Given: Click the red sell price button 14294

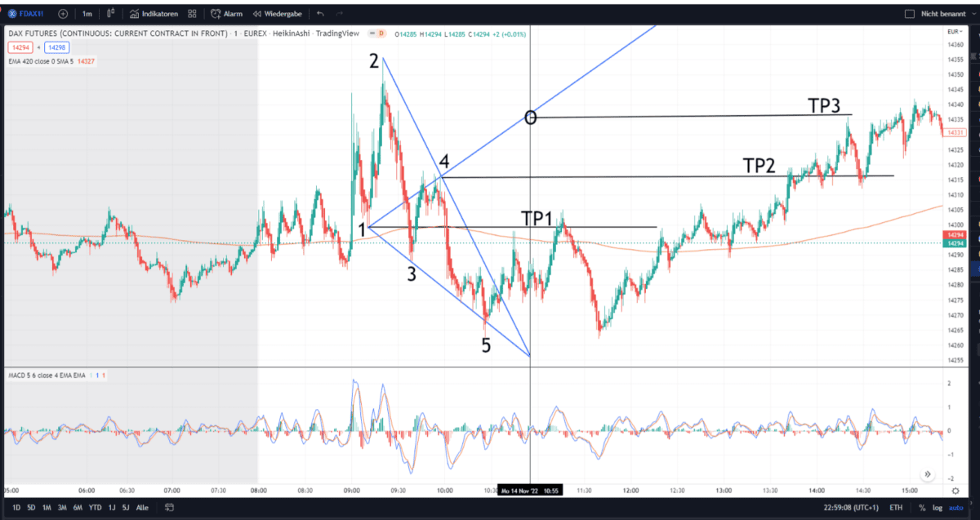Looking at the screenshot, I should click(x=20, y=48).
